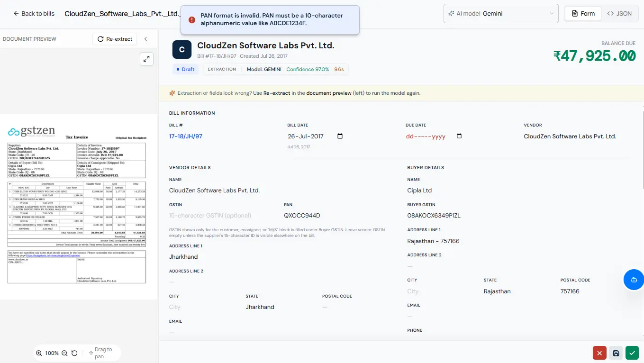The height and width of the screenshot is (363, 644).
Task: Expand document preview to fullscreen
Action: click(x=147, y=59)
